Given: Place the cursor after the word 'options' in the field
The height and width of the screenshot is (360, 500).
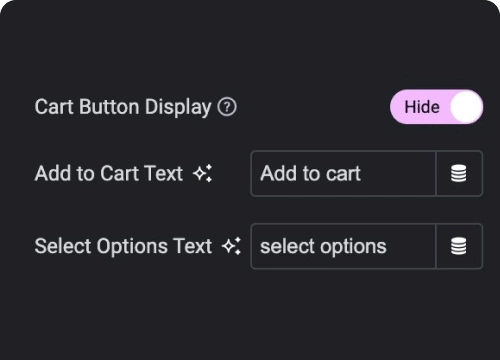Looking at the screenshot, I should click(388, 246).
